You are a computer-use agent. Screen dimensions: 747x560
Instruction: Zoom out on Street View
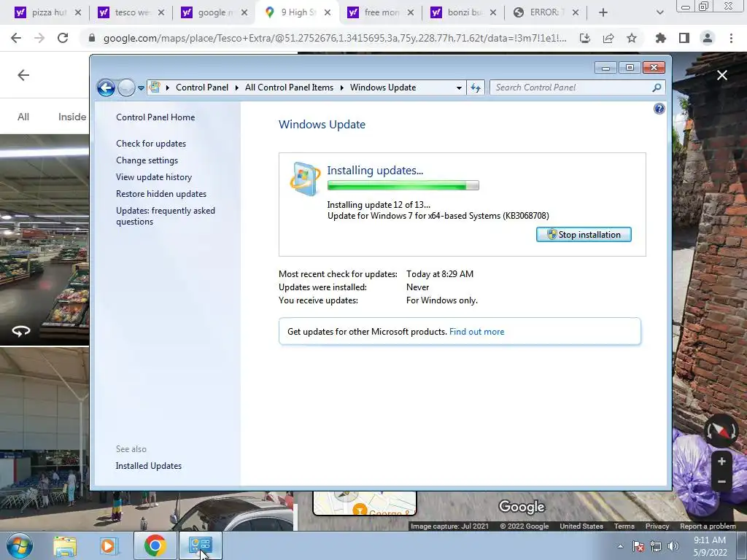coord(721,481)
